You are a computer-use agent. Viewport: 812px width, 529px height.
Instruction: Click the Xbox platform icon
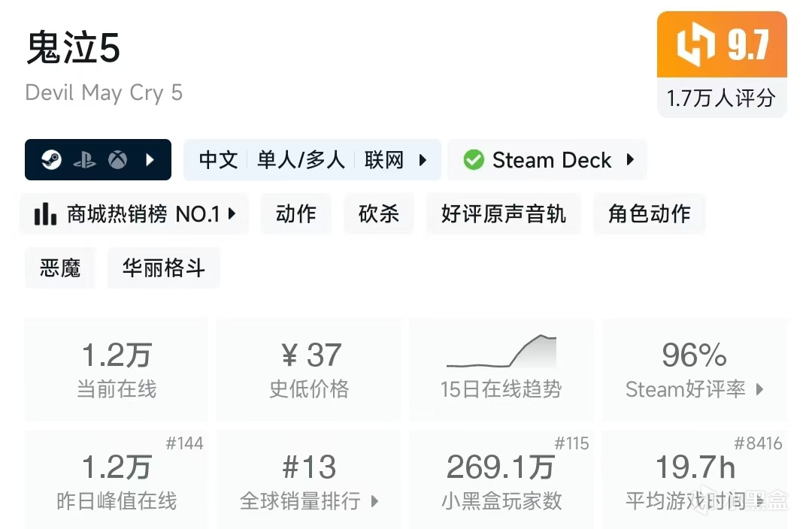point(117,160)
